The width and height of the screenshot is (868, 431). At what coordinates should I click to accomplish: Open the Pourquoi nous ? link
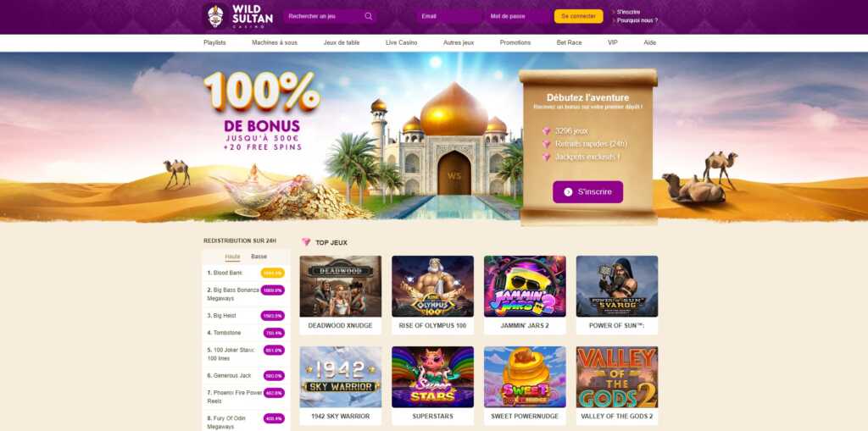click(637, 20)
